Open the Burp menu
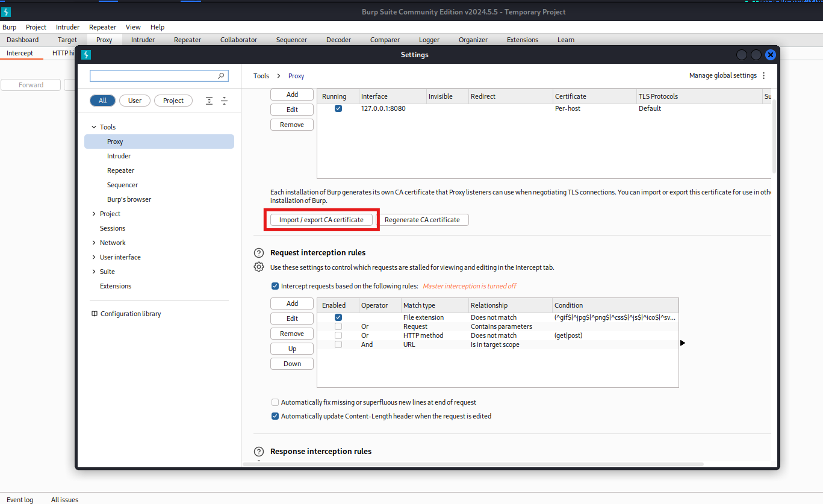Image resolution: width=823 pixels, height=504 pixels. click(x=9, y=27)
